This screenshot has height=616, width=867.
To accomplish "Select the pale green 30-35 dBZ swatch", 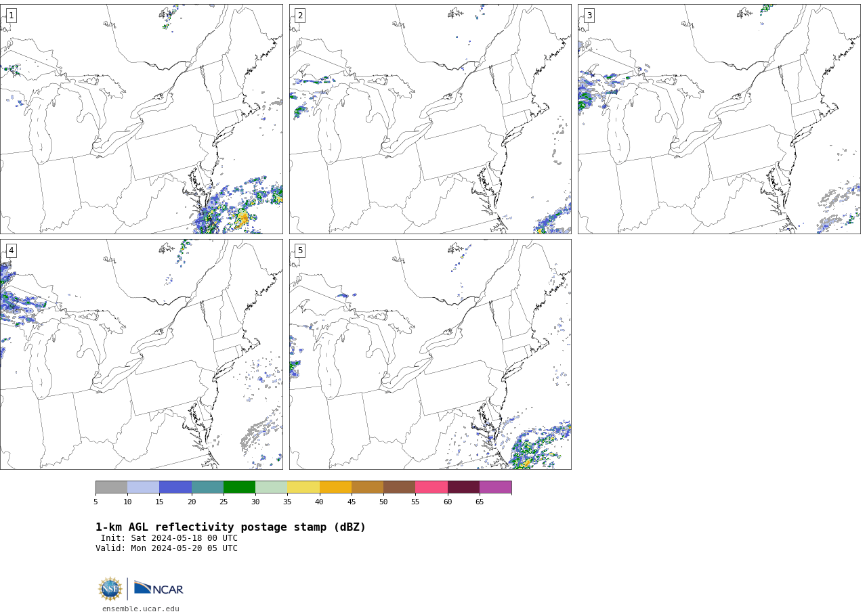I will point(271,487).
